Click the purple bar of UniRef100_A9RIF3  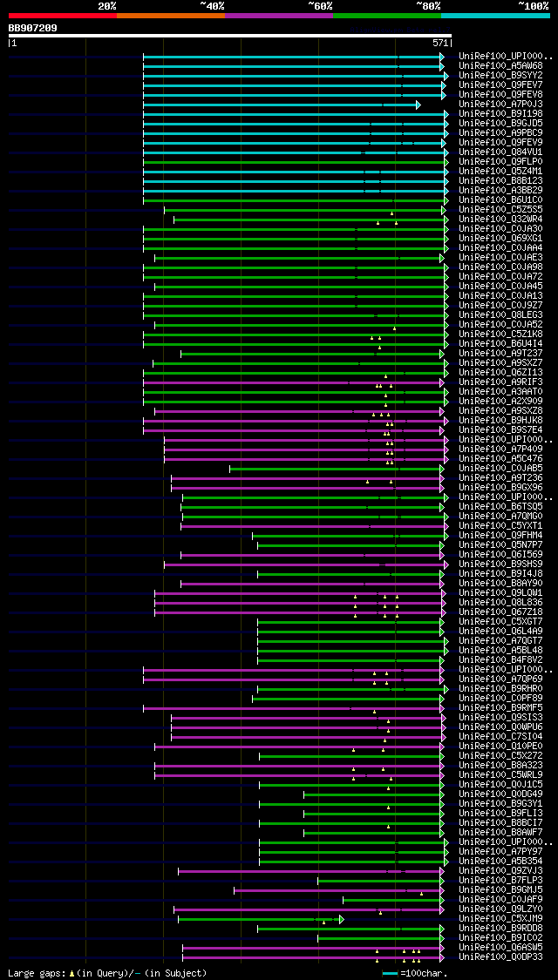pos(294,382)
